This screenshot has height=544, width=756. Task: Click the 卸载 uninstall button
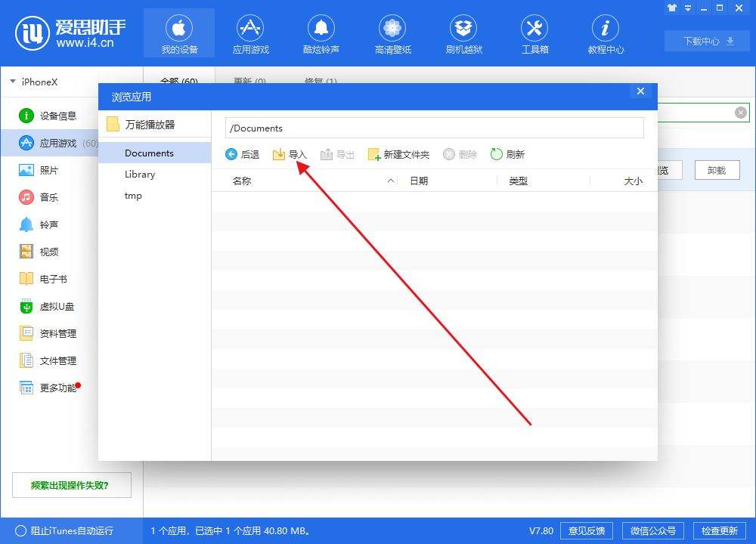point(717,170)
